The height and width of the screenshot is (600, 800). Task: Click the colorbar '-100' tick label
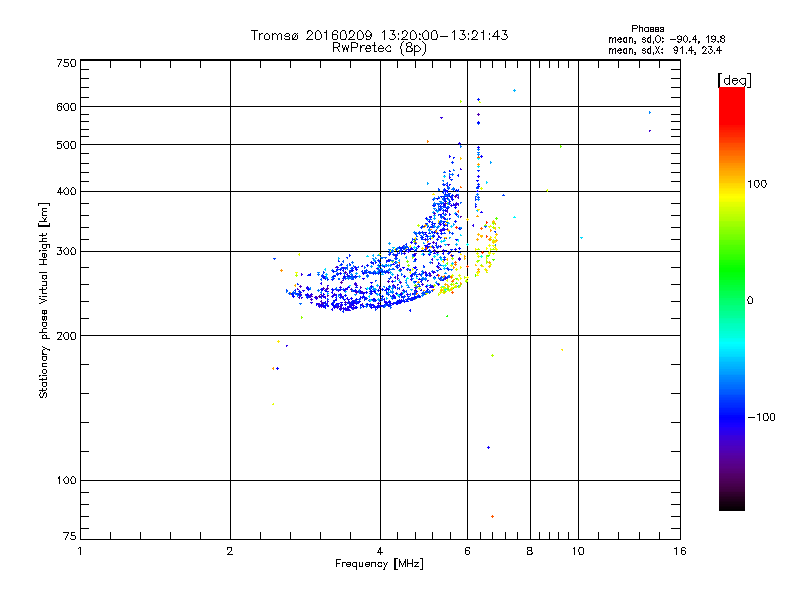pyautogui.click(x=761, y=417)
